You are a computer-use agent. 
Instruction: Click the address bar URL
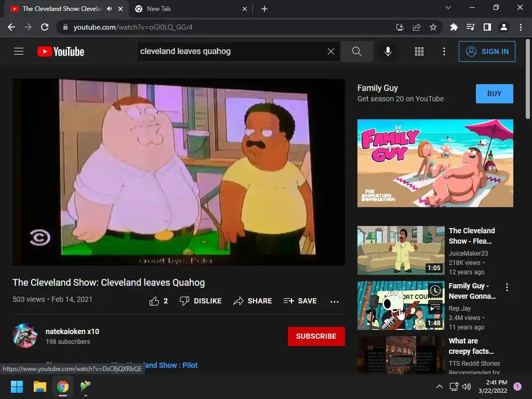pos(132,27)
